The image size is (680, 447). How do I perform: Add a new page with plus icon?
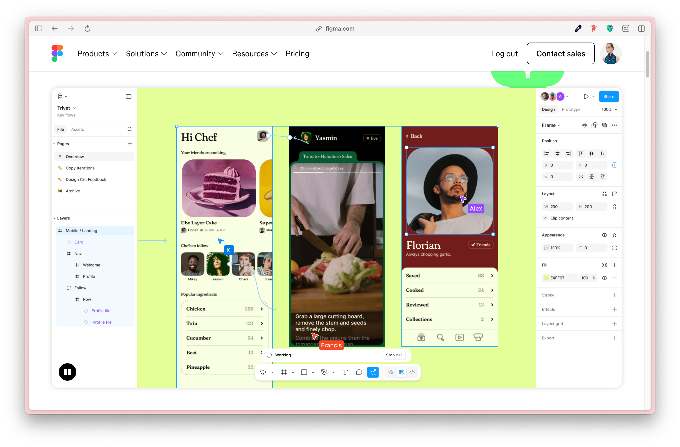point(129,144)
